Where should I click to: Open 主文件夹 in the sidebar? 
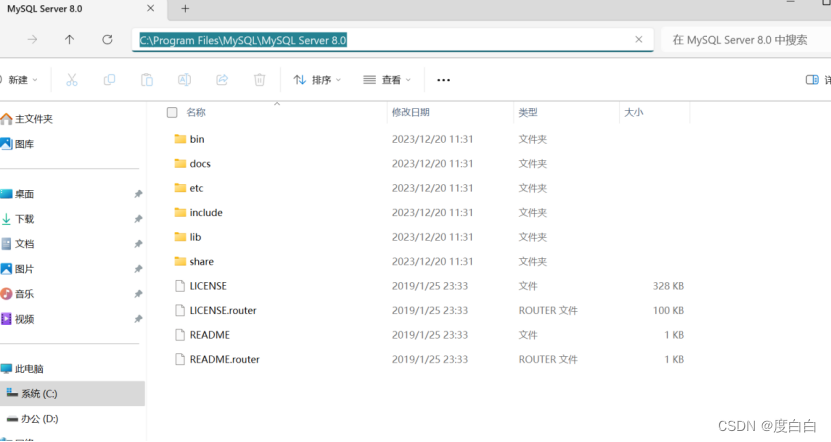coord(28,119)
